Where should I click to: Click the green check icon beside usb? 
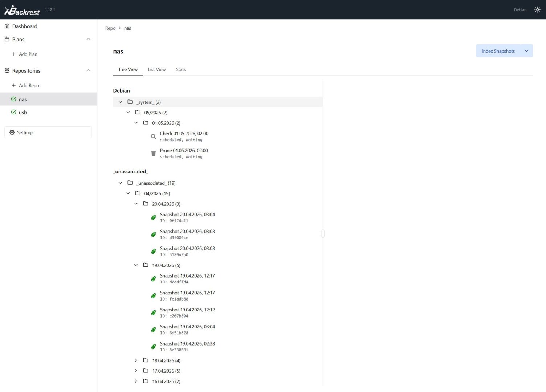coord(14,112)
